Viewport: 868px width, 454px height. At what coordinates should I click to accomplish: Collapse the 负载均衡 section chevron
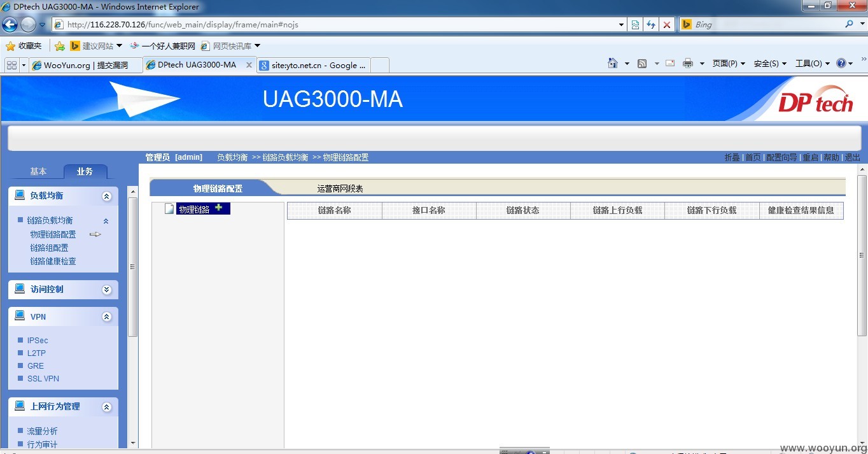point(106,196)
